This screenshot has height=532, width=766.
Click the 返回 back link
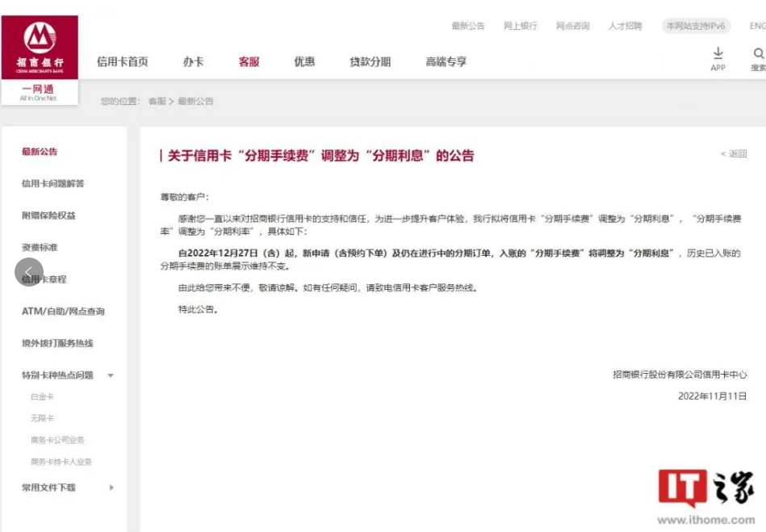tap(735, 153)
